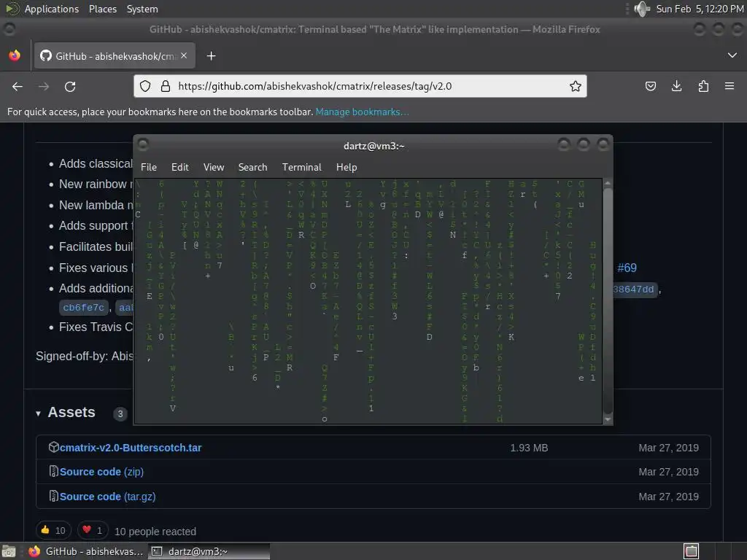This screenshot has height=560, width=747.
Task: Click the volume speaker tray icon
Action: tap(642, 9)
